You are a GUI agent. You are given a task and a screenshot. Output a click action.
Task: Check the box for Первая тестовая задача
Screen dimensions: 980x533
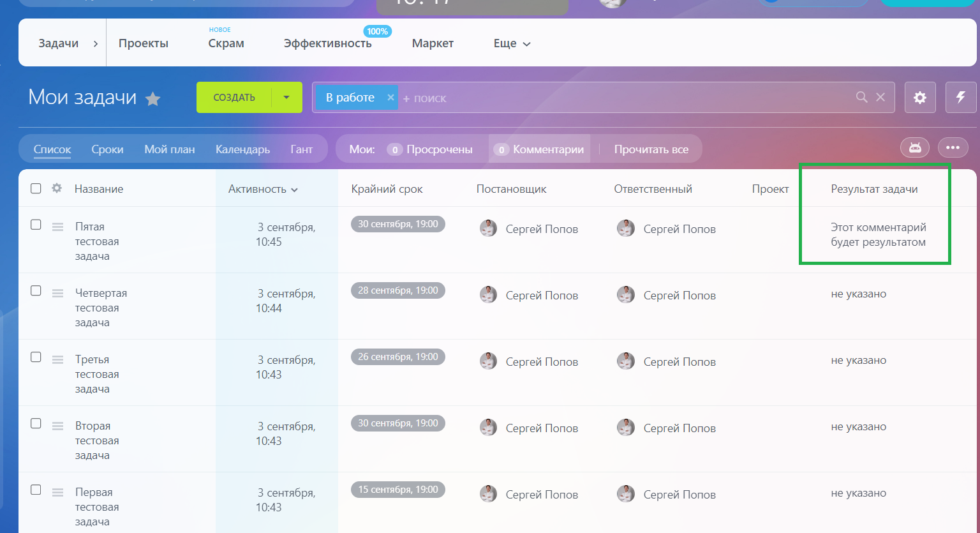click(36, 490)
